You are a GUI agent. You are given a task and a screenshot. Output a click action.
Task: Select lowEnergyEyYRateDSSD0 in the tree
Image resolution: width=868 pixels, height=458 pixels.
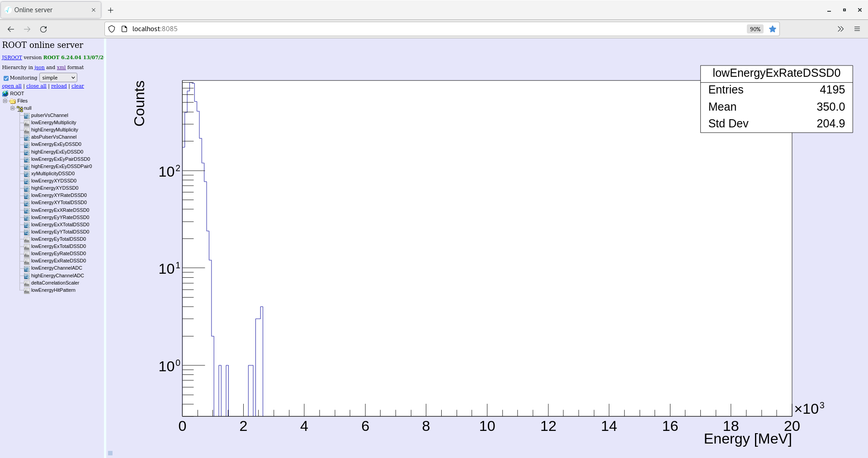point(60,217)
